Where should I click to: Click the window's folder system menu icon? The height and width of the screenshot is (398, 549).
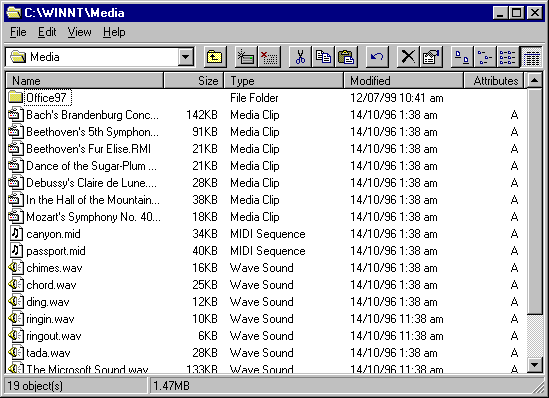14,13
